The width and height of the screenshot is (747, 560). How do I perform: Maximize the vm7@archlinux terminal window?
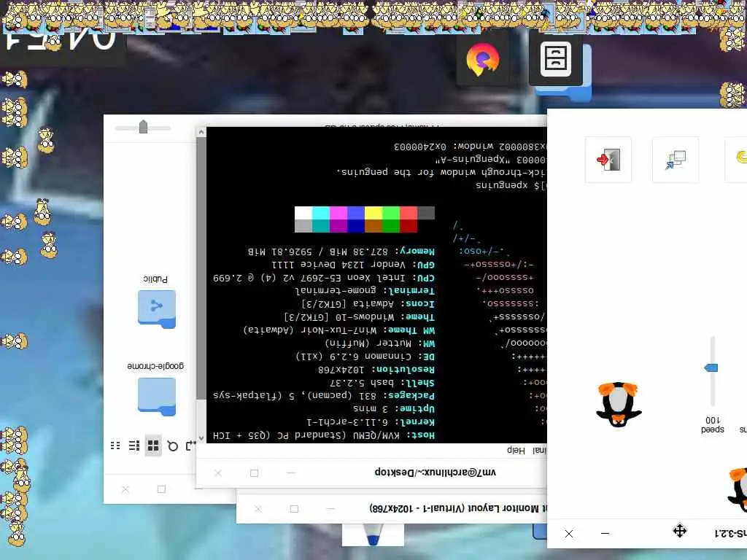pyautogui.click(x=254, y=472)
